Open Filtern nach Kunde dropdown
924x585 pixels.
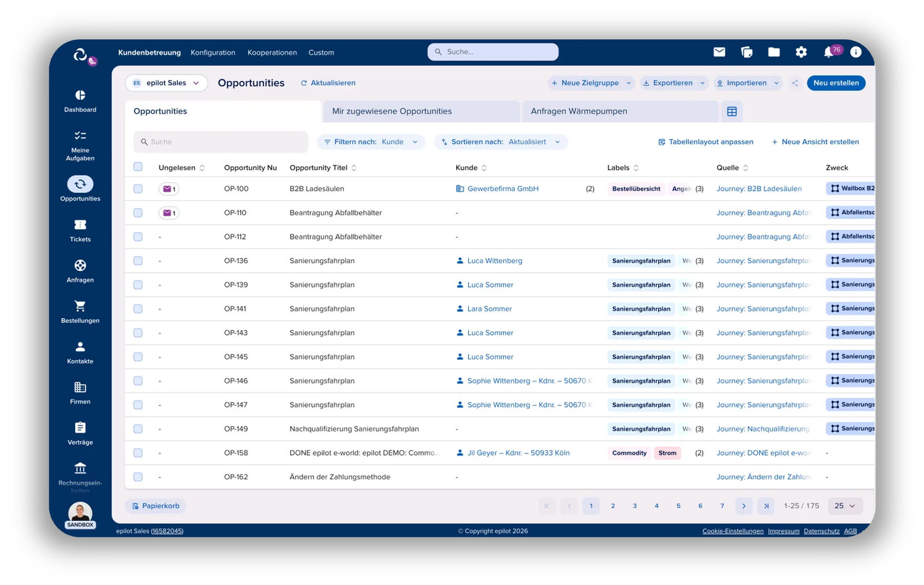point(371,142)
